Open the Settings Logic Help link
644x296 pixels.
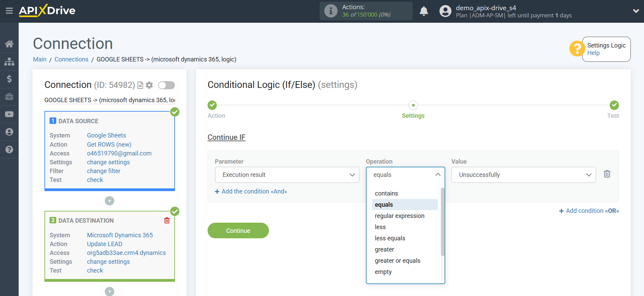(x=593, y=53)
